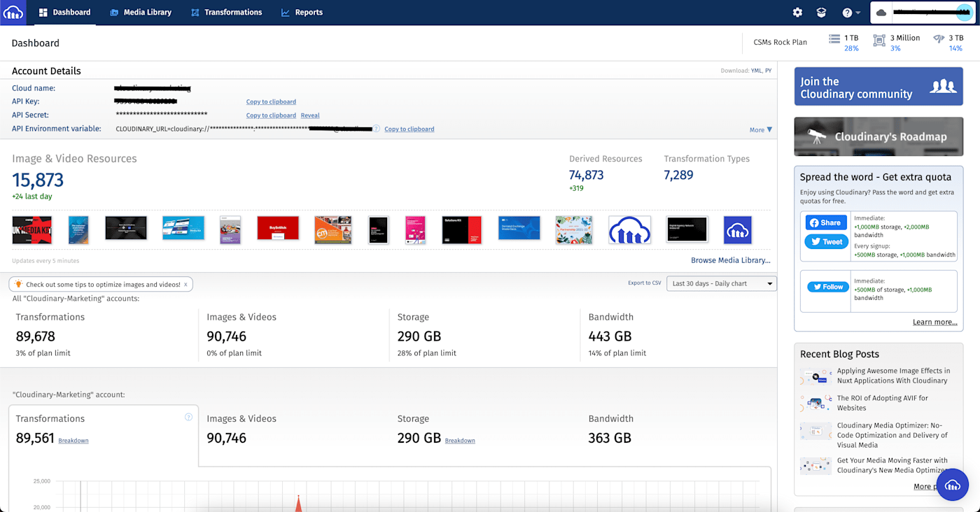Open the Learn more link about extra quota
The image size is (980, 512).
(x=934, y=322)
